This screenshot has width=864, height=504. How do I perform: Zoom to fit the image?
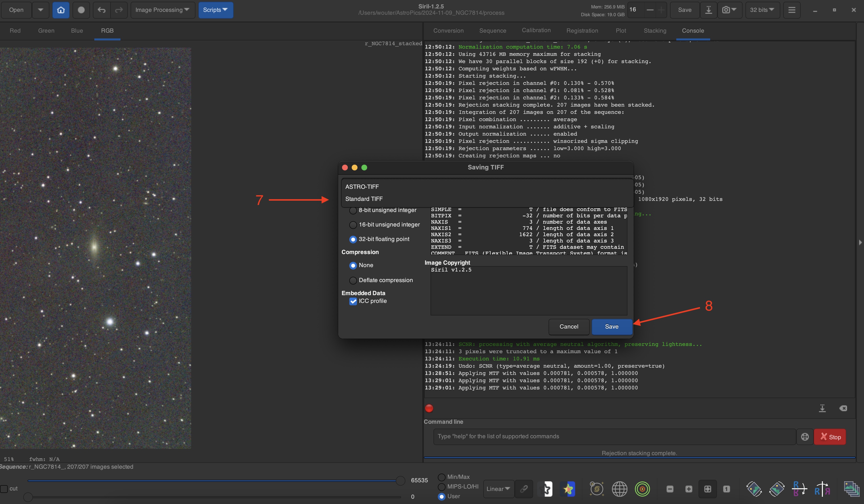(x=708, y=489)
